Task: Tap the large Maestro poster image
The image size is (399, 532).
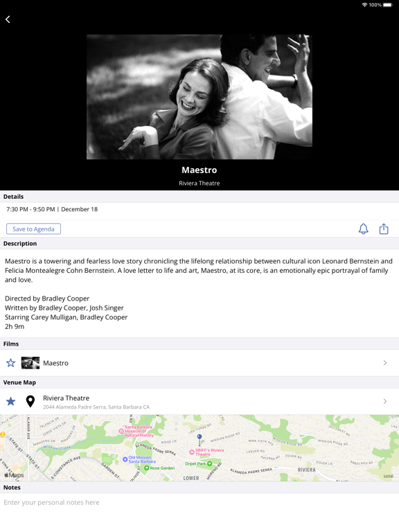Action: click(199, 97)
